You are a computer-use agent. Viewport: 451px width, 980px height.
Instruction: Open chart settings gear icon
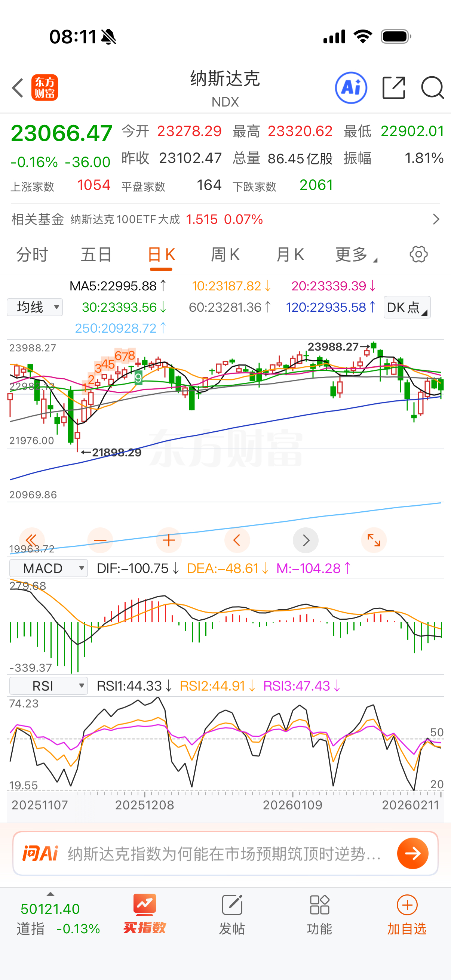pyautogui.click(x=418, y=254)
